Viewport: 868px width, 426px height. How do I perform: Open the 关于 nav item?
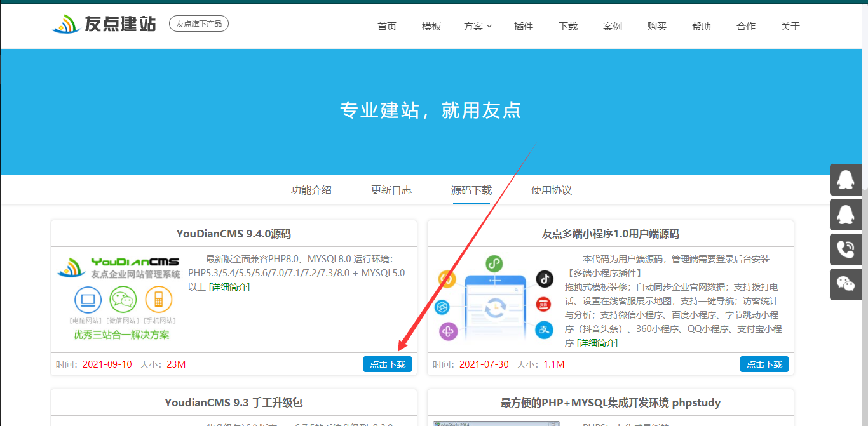pyautogui.click(x=790, y=26)
